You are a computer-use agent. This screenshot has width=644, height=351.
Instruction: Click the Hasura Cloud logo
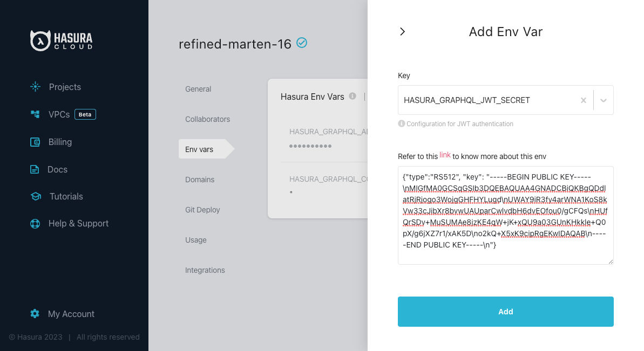[x=60, y=40]
